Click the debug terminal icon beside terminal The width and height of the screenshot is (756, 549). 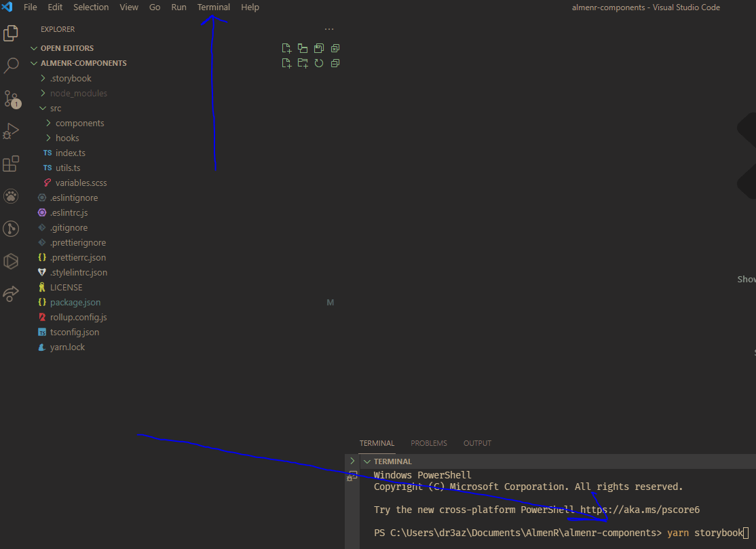point(352,476)
